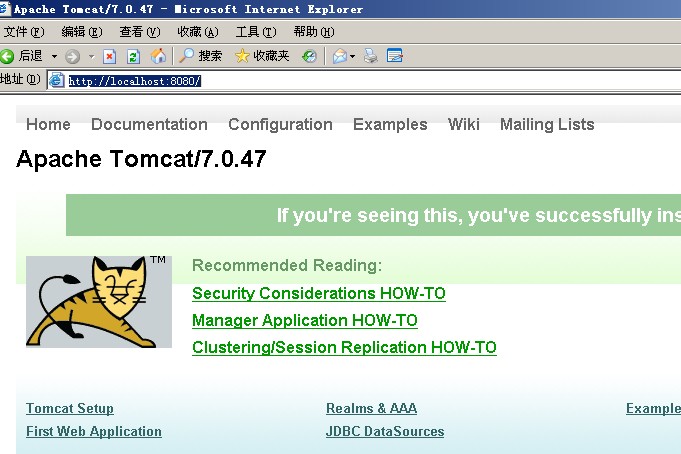Image resolution: width=681 pixels, height=454 pixels.
Task: Click the Edit page toolbar icon
Action: click(x=395, y=56)
